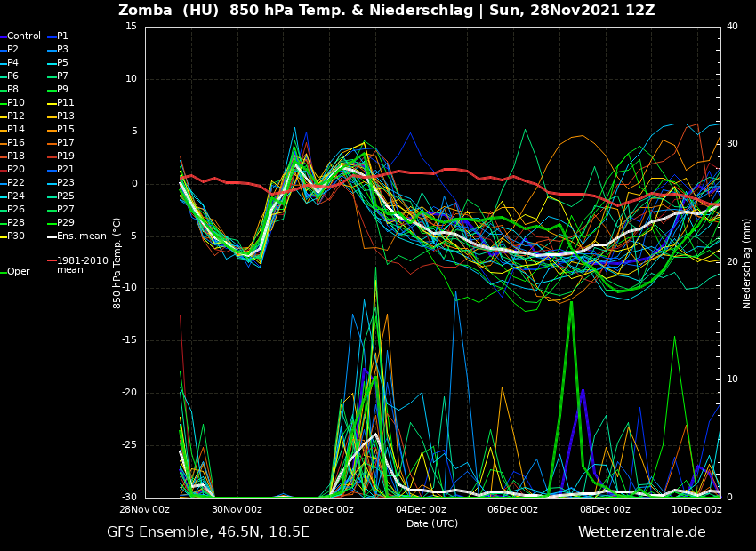Click the P22 legend entry
The height and width of the screenshot is (551, 756).
[x=16, y=183]
